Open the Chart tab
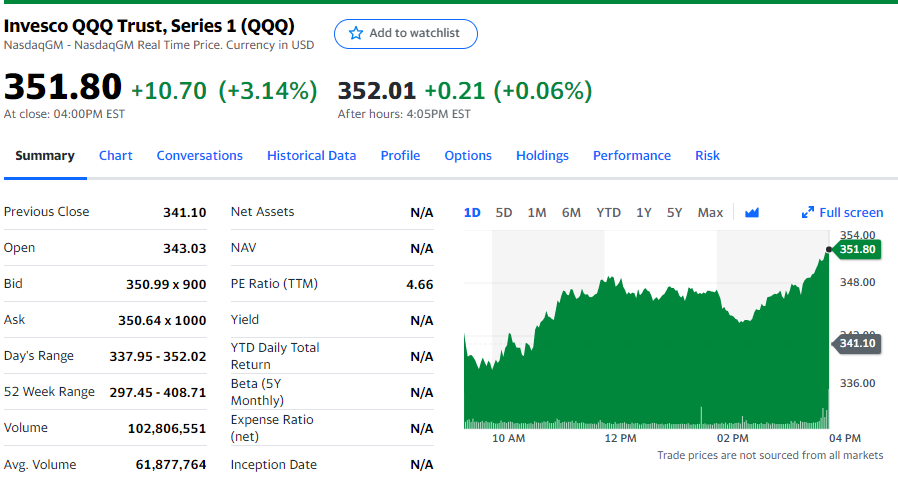 115,155
